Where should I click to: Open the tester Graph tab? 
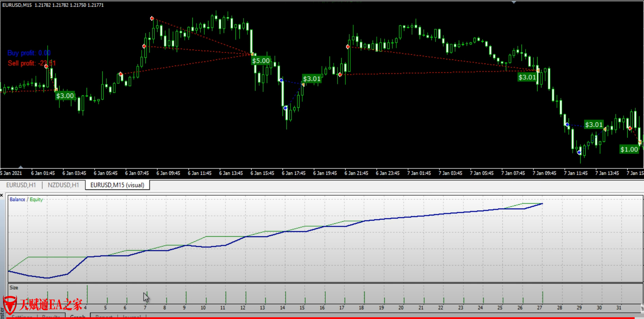coord(78,316)
